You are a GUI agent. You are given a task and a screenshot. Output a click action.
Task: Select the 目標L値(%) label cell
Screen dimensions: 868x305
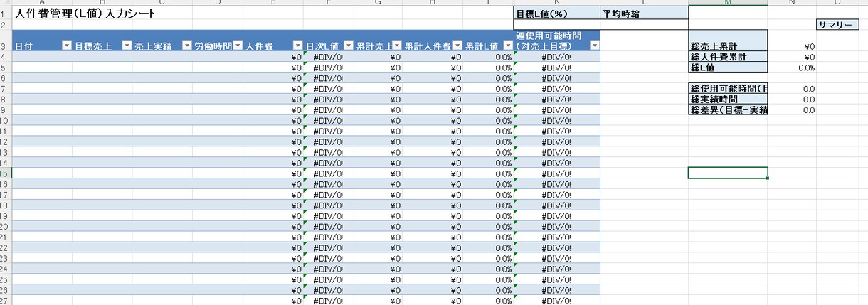pos(557,13)
